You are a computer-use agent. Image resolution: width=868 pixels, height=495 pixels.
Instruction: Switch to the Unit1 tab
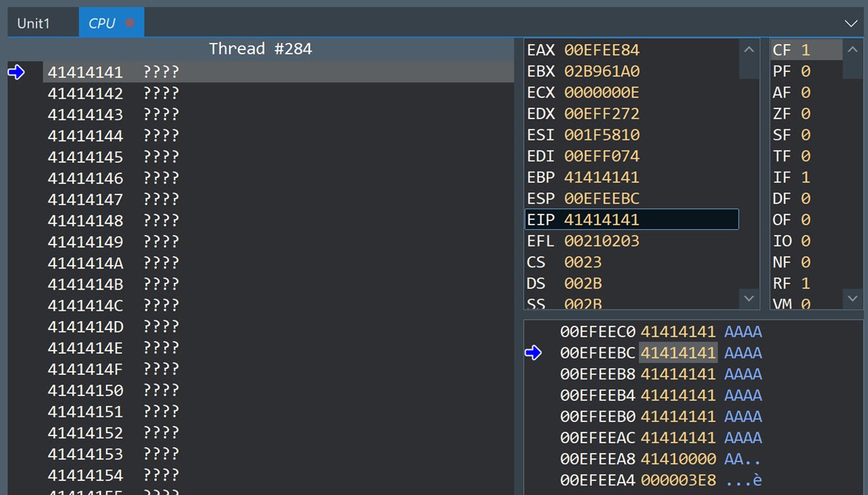(34, 24)
